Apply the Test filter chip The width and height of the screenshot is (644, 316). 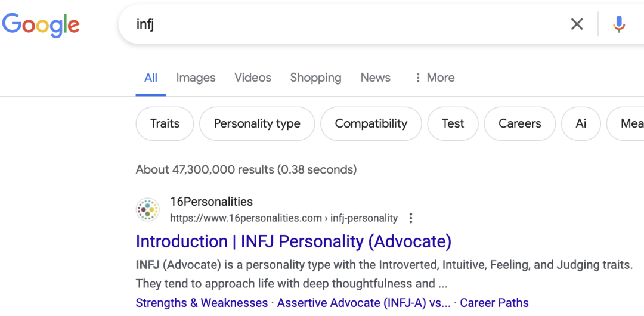[x=453, y=123]
